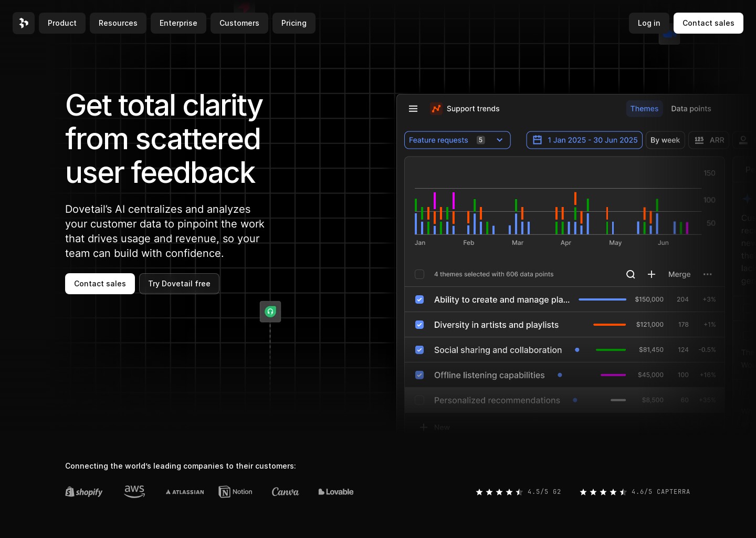The image size is (756, 538).
Task: Click the Lovable logo
Action: pos(336,492)
